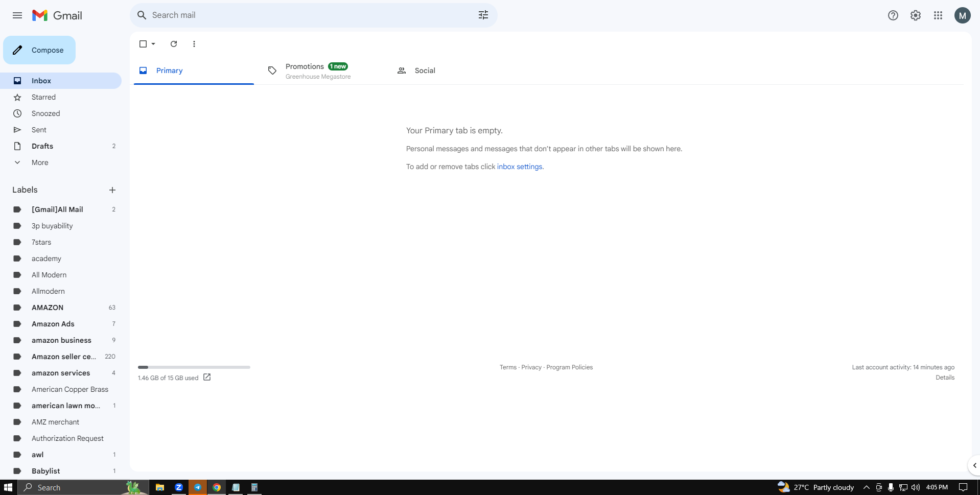Open the 3p buyability label
The height and width of the screenshot is (495, 980).
pyautogui.click(x=61, y=226)
